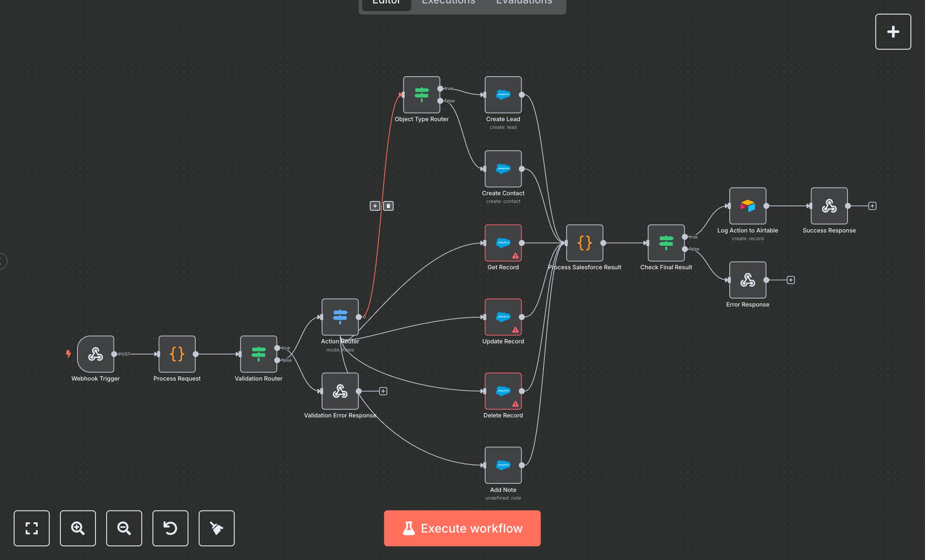This screenshot has width=925, height=560.
Task: Click the Webhook Trigger node icon
Action: (95, 354)
